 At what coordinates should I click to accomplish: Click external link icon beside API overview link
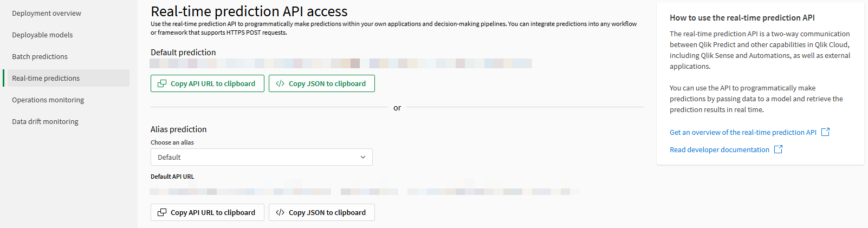825,132
